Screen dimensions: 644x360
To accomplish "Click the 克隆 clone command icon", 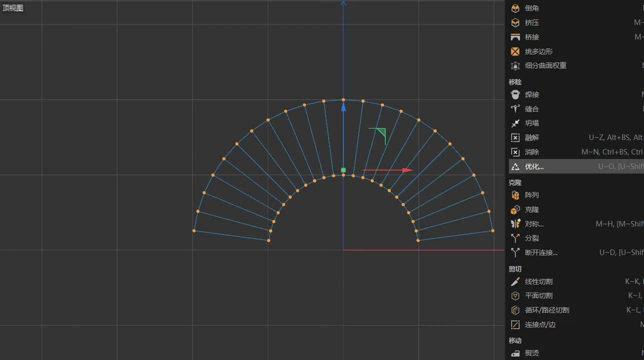I will tap(515, 209).
